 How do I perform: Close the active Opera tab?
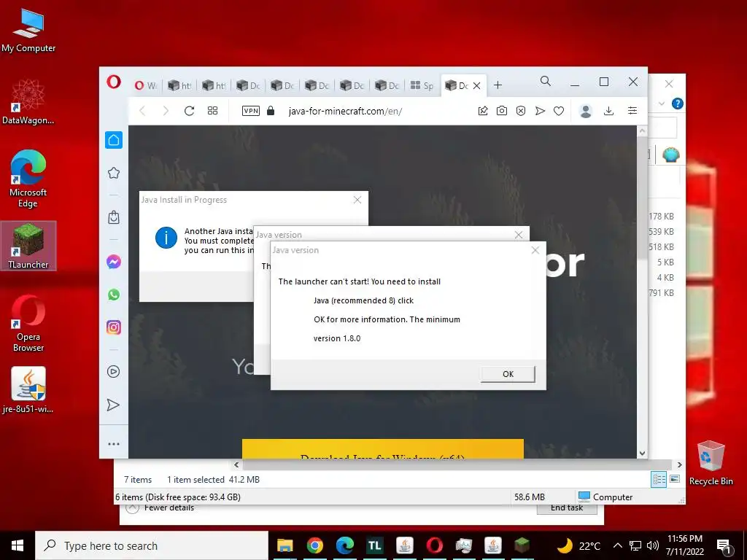tap(476, 86)
